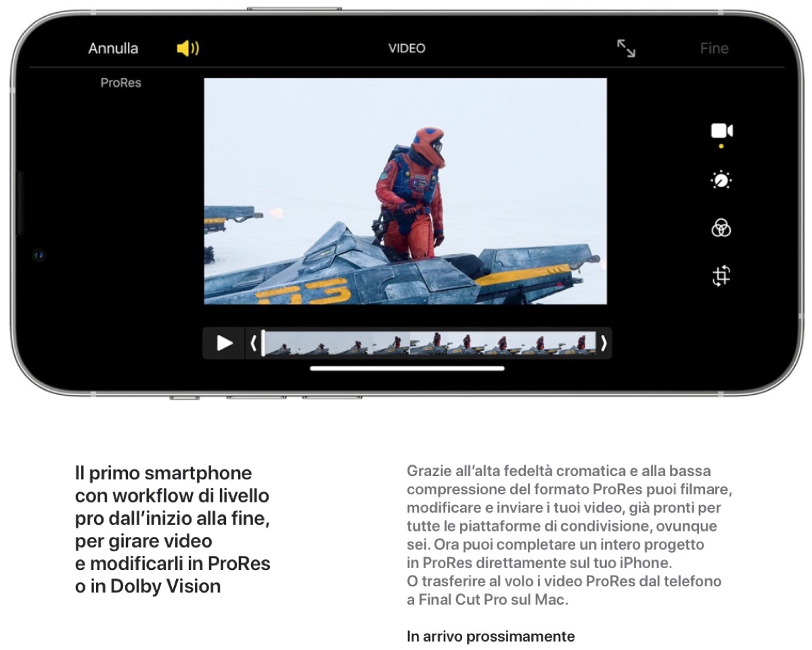Viewport: 812px width, 650px height.
Task: Click the right trim handle of the timeline
Action: pos(604,343)
